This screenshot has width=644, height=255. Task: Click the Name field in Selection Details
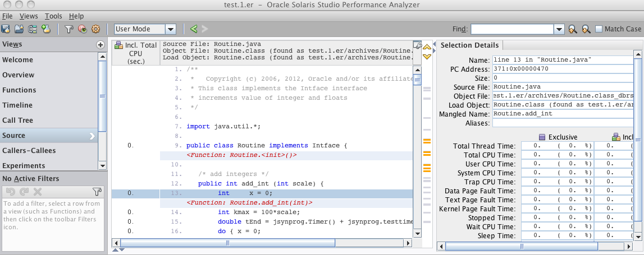point(563,60)
